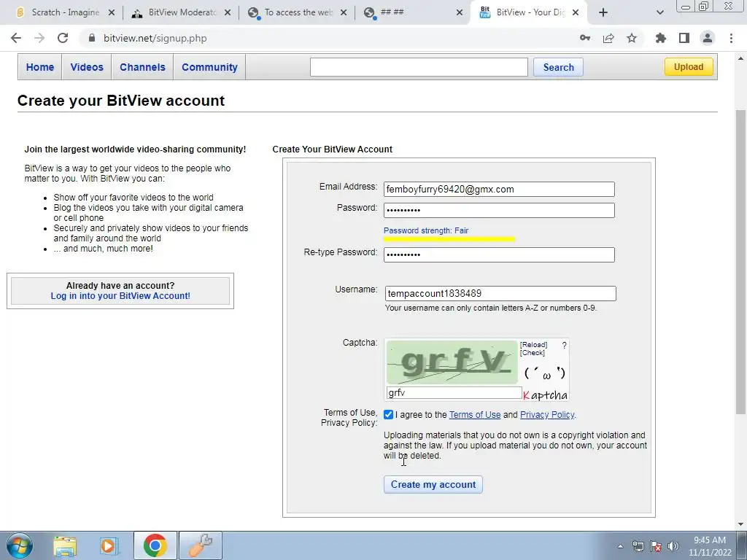Close the 'To access the web' tab
The image size is (747, 560).
(x=344, y=12)
